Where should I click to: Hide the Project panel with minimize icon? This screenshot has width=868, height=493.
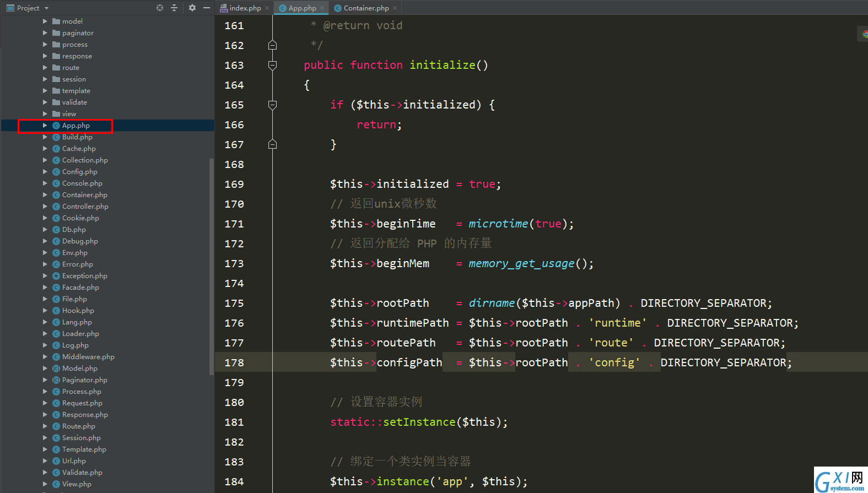[x=207, y=8]
